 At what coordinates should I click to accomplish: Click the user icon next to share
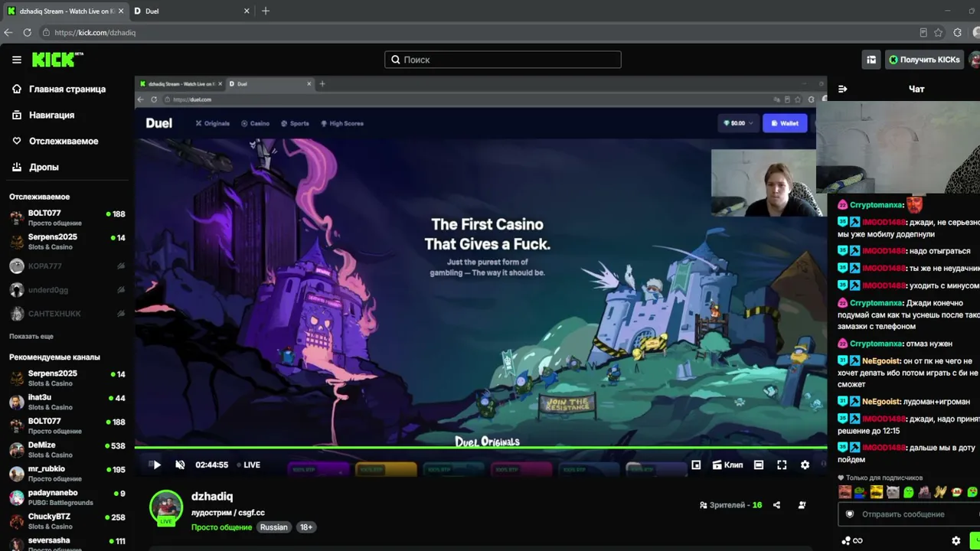(802, 505)
